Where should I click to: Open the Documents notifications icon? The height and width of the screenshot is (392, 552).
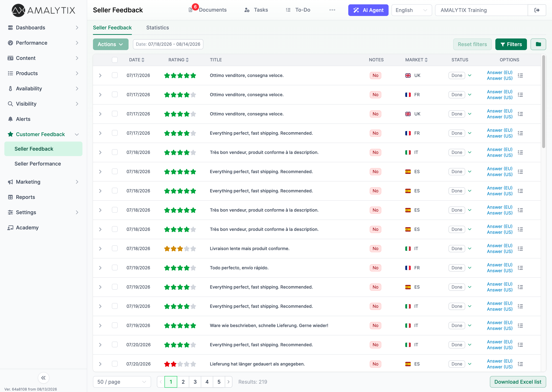point(190,10)
